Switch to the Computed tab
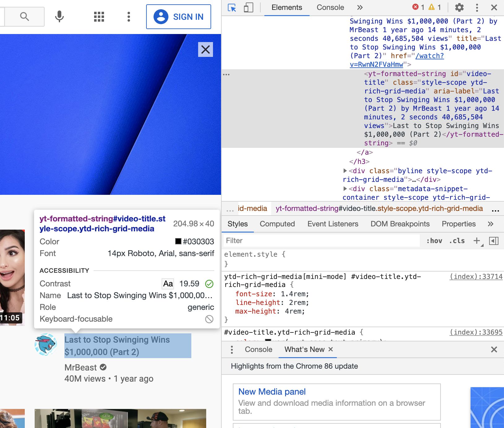Image resolution: width=504 pixels, height=428 pixels. tap(277, 224)
